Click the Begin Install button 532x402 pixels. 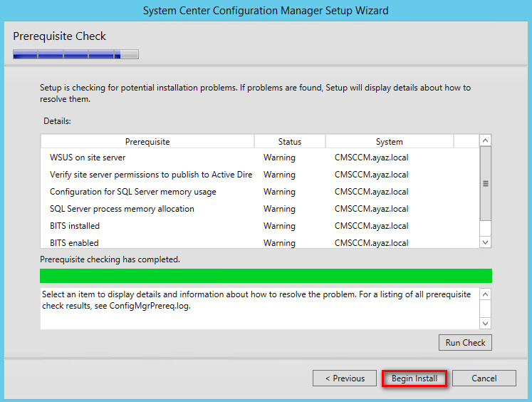(x=414, y=378)
